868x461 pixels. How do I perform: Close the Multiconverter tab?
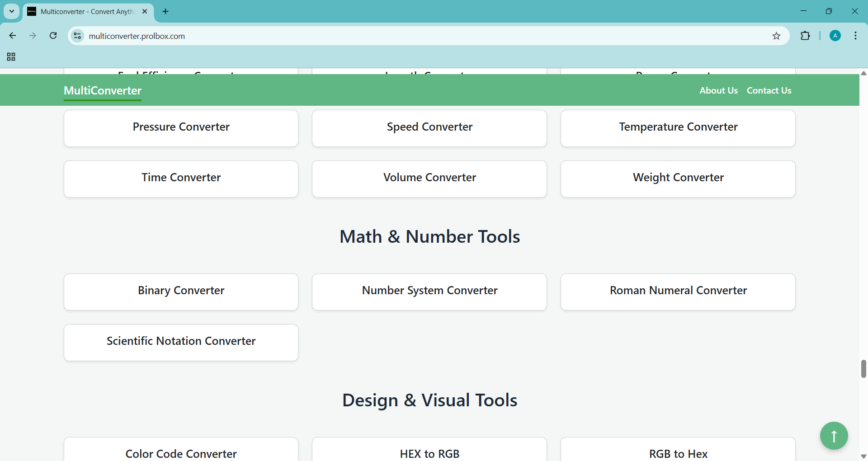(x=145, y=11)
